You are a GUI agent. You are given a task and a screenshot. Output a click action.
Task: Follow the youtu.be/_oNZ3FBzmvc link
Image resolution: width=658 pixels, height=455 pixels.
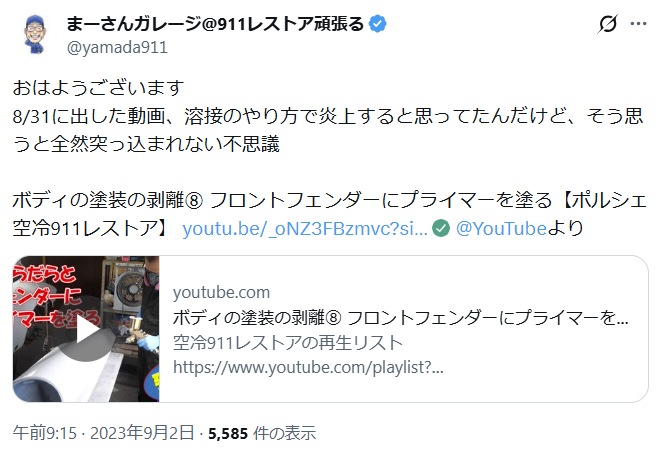click(305, 229)
